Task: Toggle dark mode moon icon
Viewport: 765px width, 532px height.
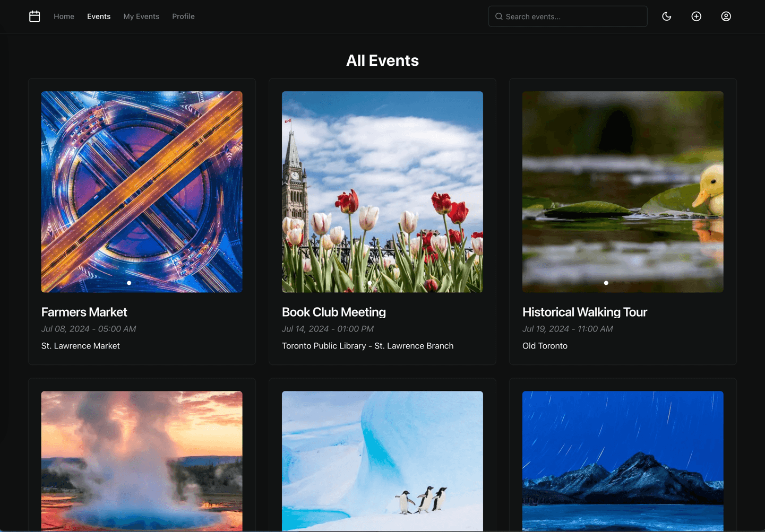Action: point(667,16)
